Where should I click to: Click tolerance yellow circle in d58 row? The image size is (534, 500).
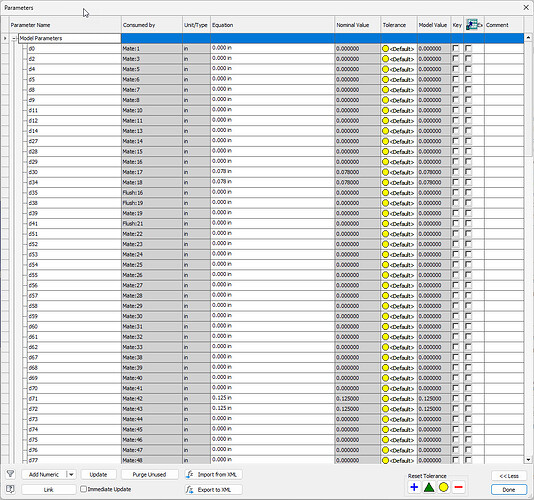tap(385, 306)
